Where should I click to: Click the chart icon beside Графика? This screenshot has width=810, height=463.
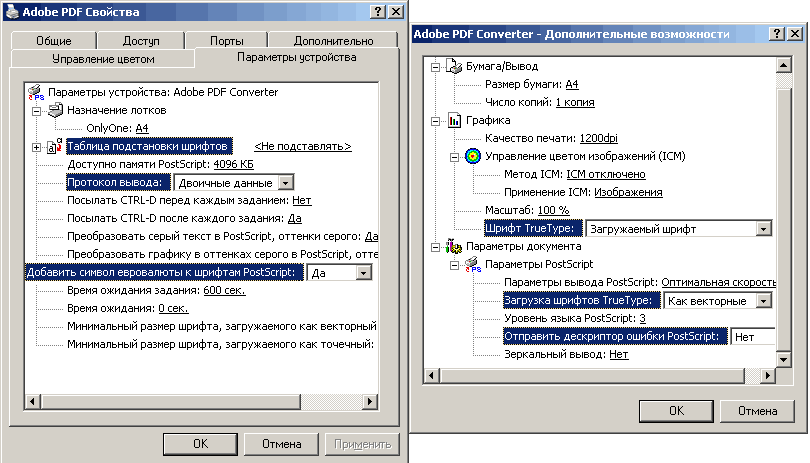pyautogui.click(x=455, y=120)
